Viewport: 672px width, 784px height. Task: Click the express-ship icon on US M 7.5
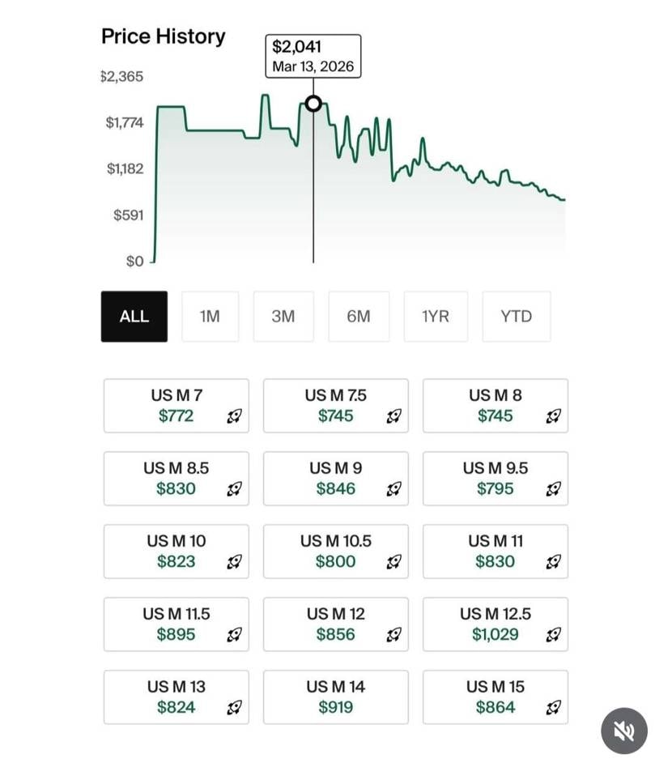click(x=394, y=416)
